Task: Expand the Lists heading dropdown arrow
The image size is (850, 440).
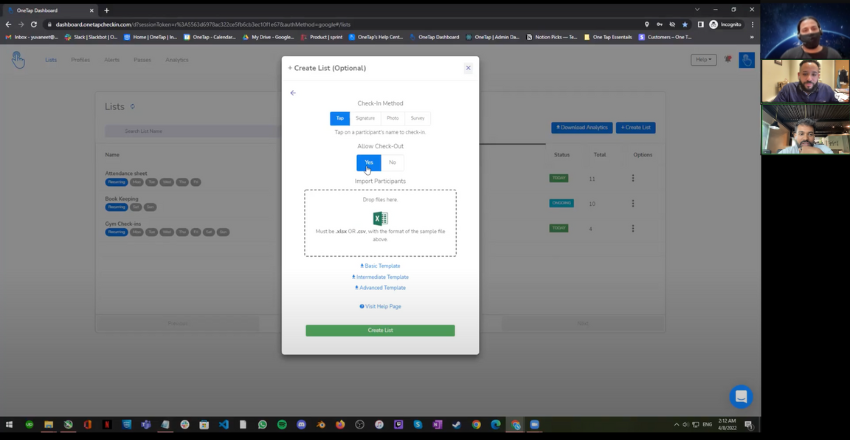Action: click(x=133, y=107)
